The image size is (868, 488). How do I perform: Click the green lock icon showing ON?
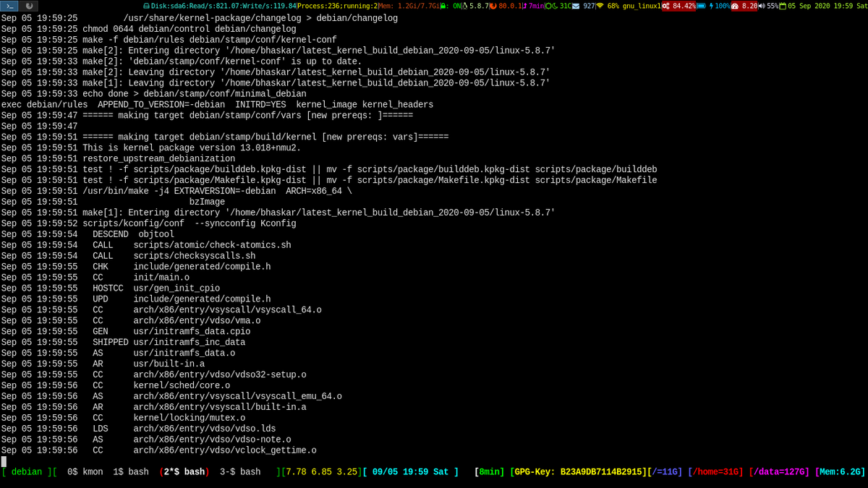coord(443,6)
